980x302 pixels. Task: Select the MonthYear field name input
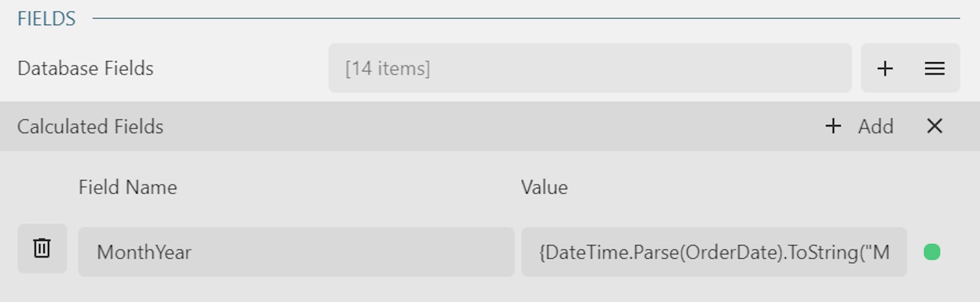tap(296, 251)
